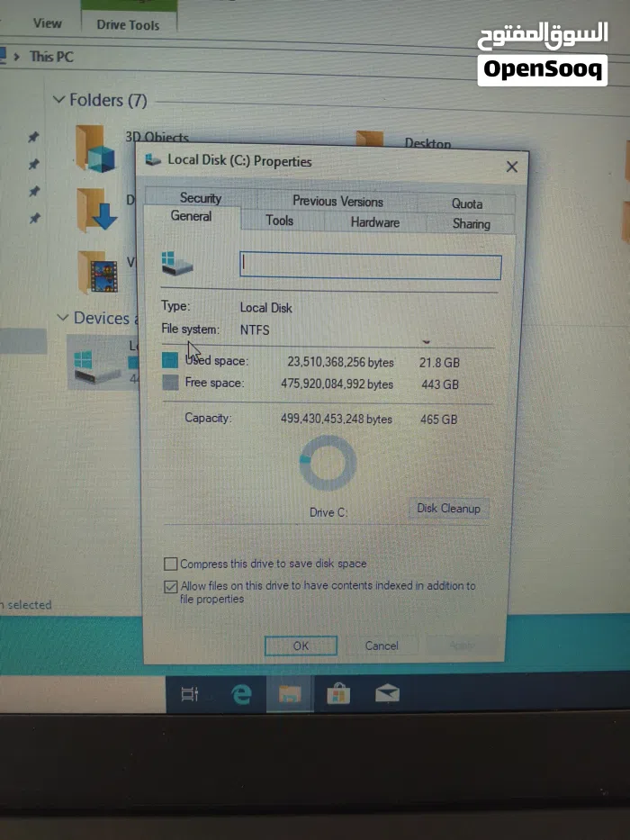Switch to the Tools tab
Screen dimensions: 630x840
(279, 221)
